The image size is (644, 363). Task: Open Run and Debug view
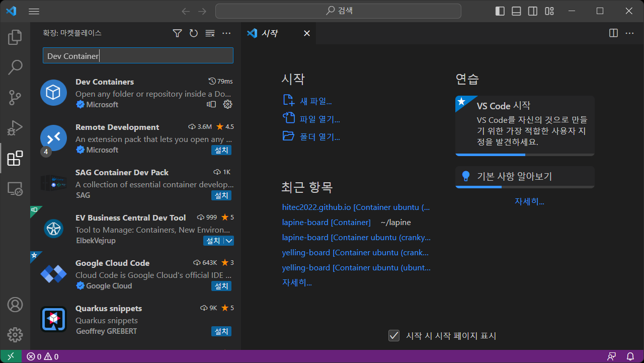[x=15, y=127]
